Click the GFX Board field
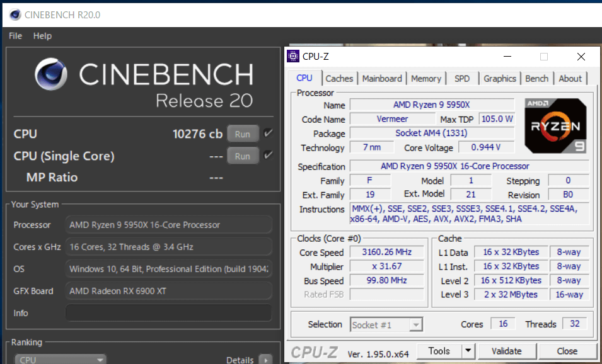 click(x=168, y=291)
